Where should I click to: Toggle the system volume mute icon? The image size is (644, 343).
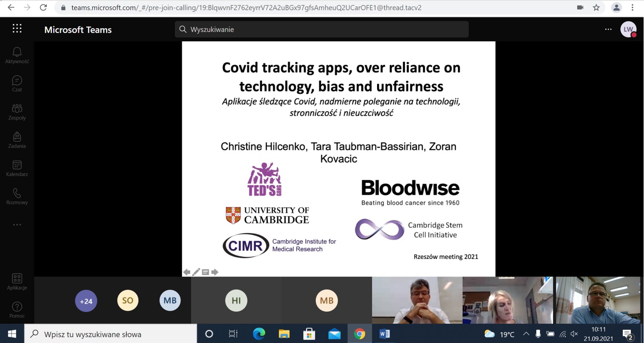[x=575, y=334]
